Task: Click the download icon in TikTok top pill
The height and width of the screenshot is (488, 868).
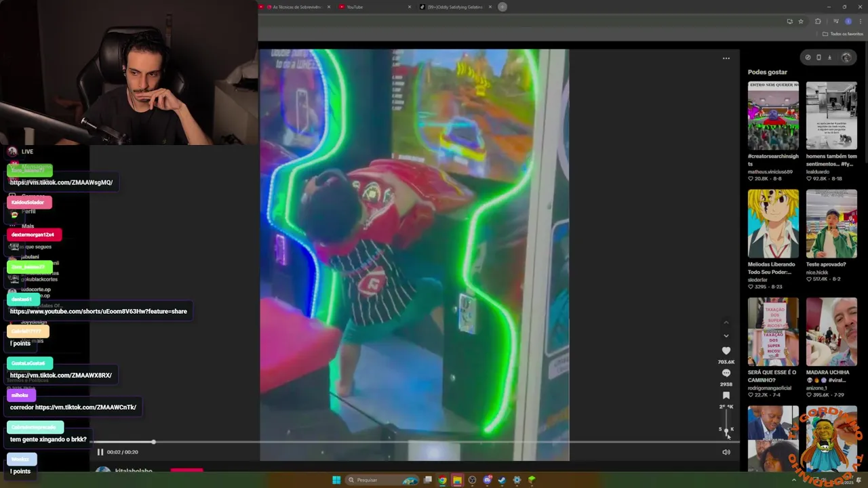Action: click(x=829, y=58)
